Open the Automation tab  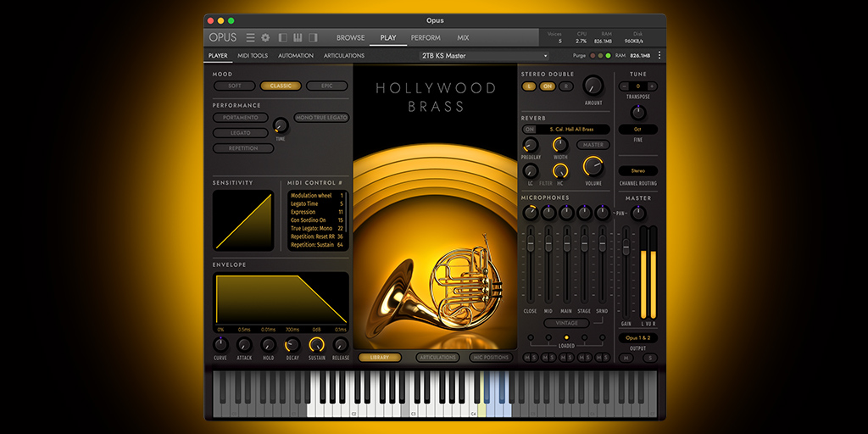(296, 56)
